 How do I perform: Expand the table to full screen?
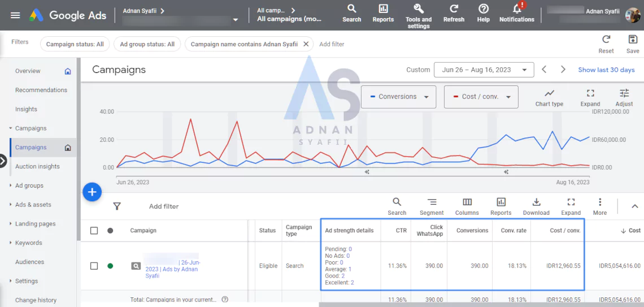(x=571, y=207)
